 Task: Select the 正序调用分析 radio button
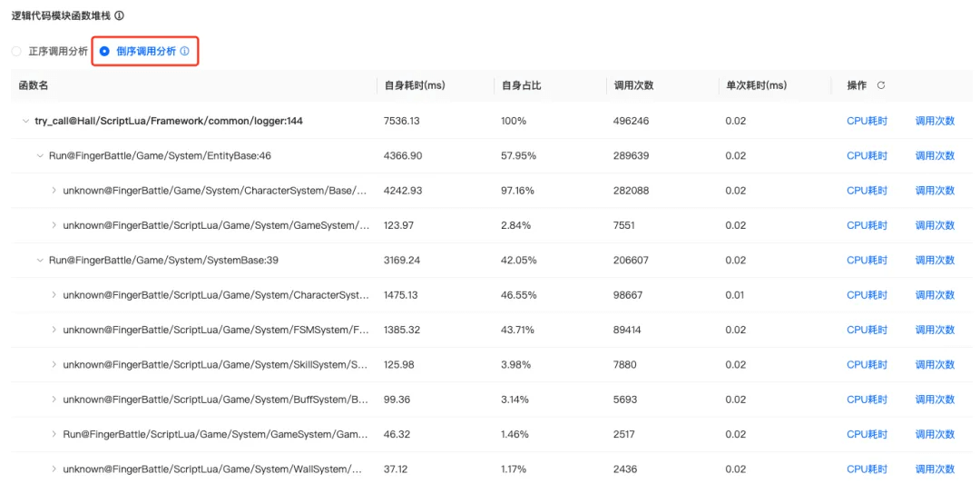pyautogui.click(x=16, y=52)
